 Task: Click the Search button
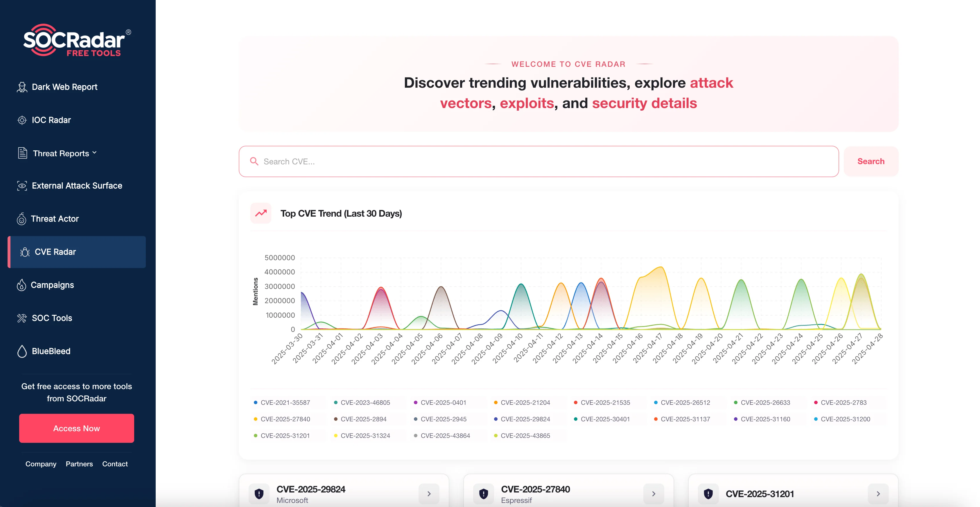(871, 161)
